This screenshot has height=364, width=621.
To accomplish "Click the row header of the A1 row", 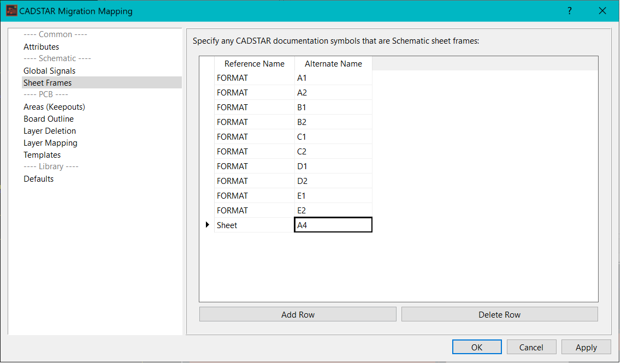I will [207, 78].
